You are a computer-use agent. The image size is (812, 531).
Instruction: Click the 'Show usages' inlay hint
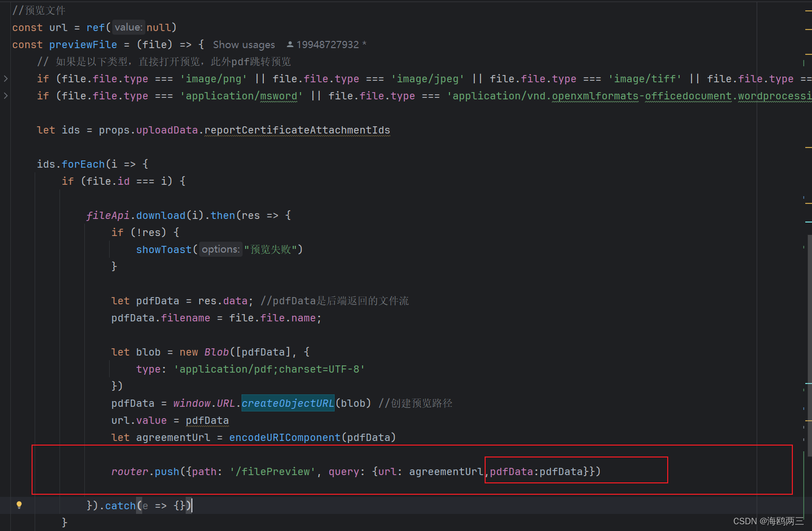pyautogui.click(x=244, y=45)
